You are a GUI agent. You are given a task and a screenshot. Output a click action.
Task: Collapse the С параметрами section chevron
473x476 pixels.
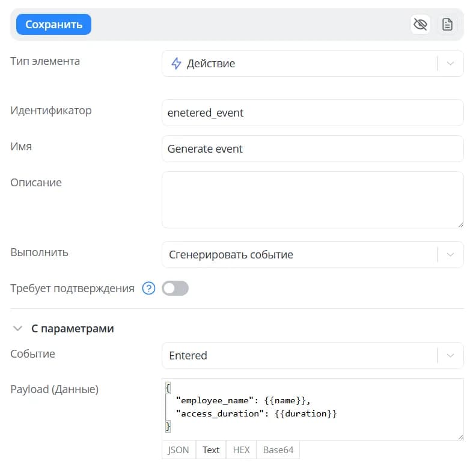point(17,329)
